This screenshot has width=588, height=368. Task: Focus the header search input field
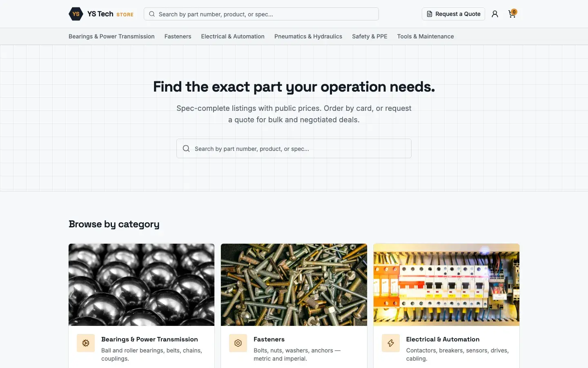tap(261, 14)
